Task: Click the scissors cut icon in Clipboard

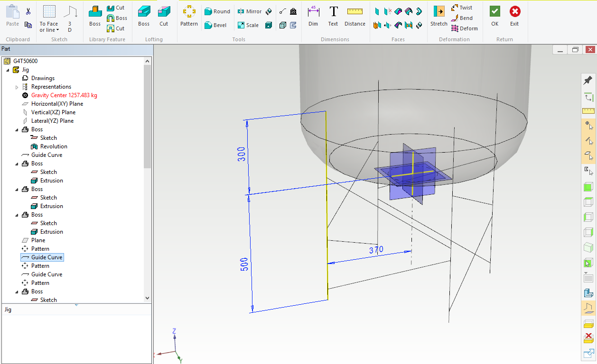Action: (x=28, y=11)
